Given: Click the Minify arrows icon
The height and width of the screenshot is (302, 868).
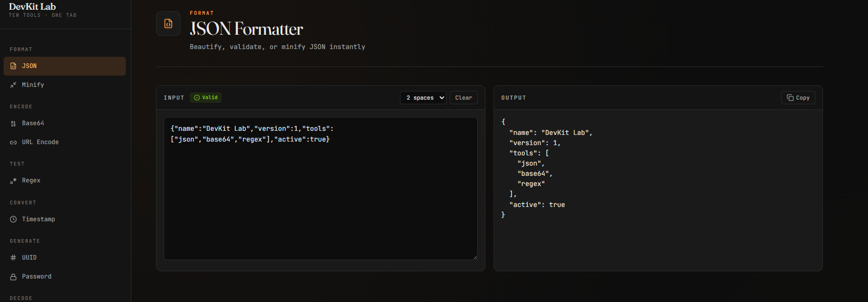Looking at the screenshot, I should point(13,85).
